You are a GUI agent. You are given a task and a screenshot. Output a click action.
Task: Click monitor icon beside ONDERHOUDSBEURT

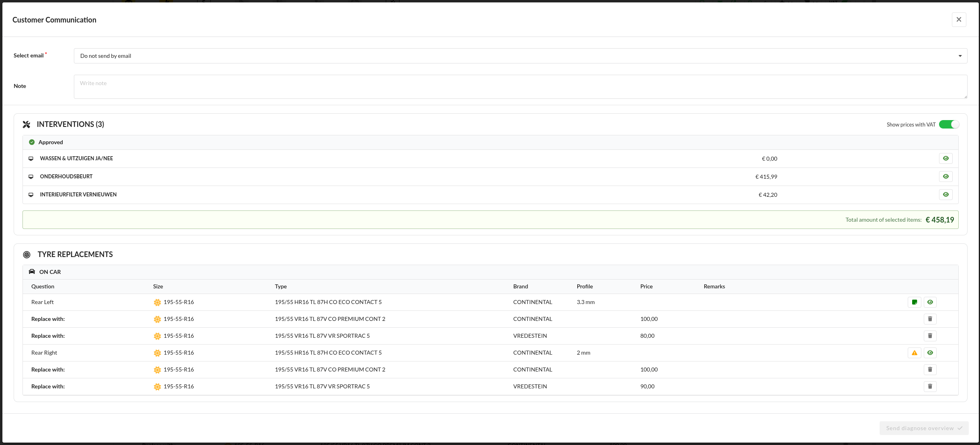[31, 177]
